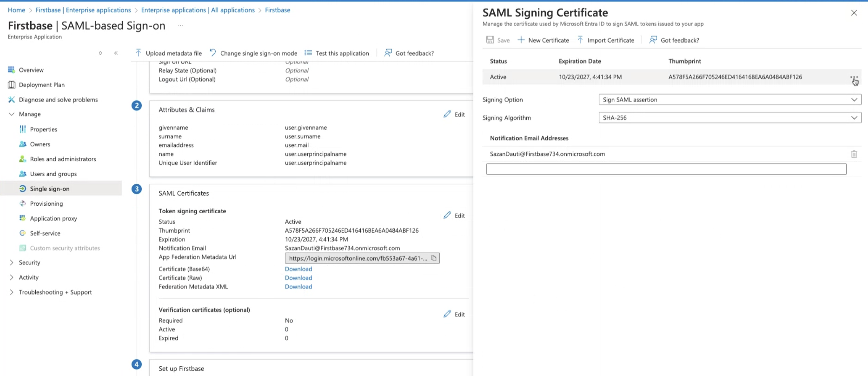Download the Certificate (Base64)

pos(298,269)
